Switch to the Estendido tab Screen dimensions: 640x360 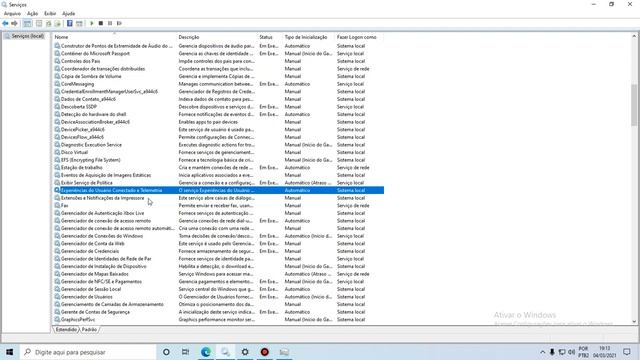pos(66,329)
